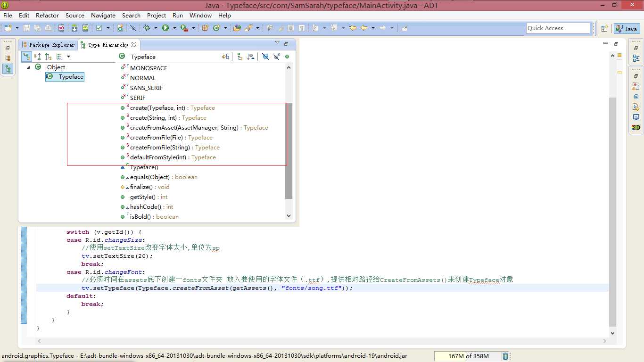The height and width of the screenshot is (362, 644).
Task: Select the defaultFromStyle(int) method
Action: click(x=168, y=157)
